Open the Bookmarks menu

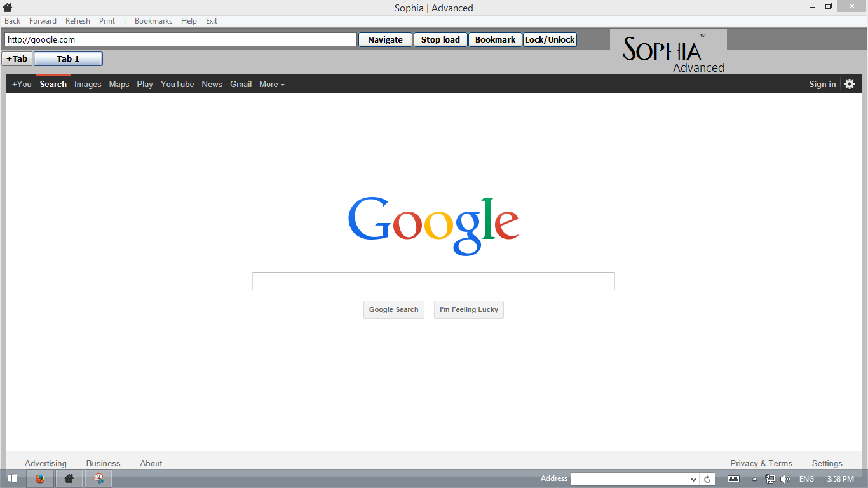pos(153,20)
